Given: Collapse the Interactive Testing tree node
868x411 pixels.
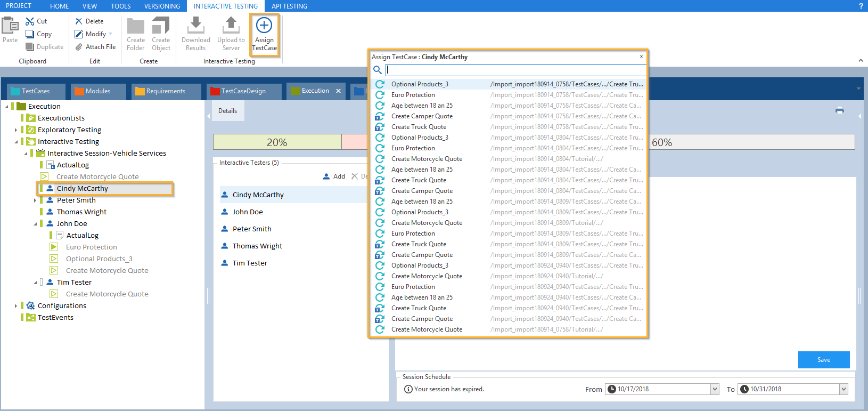Looking at the screenshot, I should 16,142.
